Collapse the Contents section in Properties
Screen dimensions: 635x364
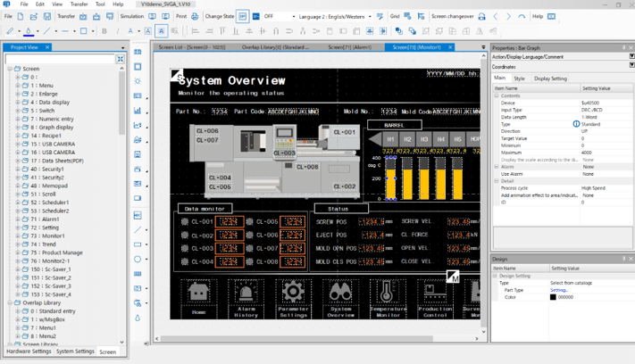tap(497, 95)
